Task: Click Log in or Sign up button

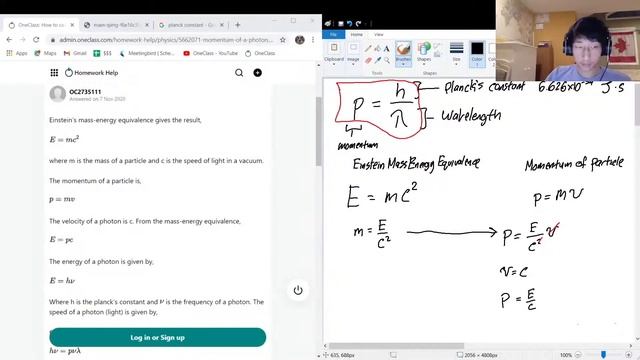Action: click(x=158, y=338)
